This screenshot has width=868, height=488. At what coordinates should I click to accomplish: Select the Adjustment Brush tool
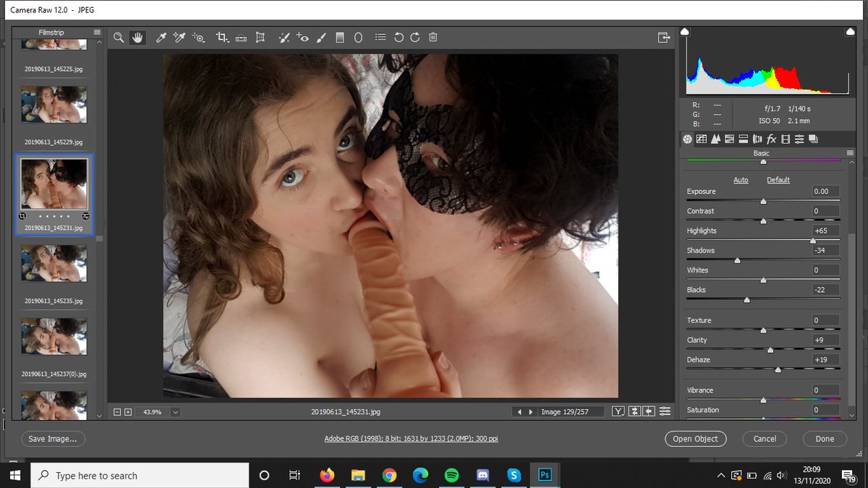[x=322, y=38]
